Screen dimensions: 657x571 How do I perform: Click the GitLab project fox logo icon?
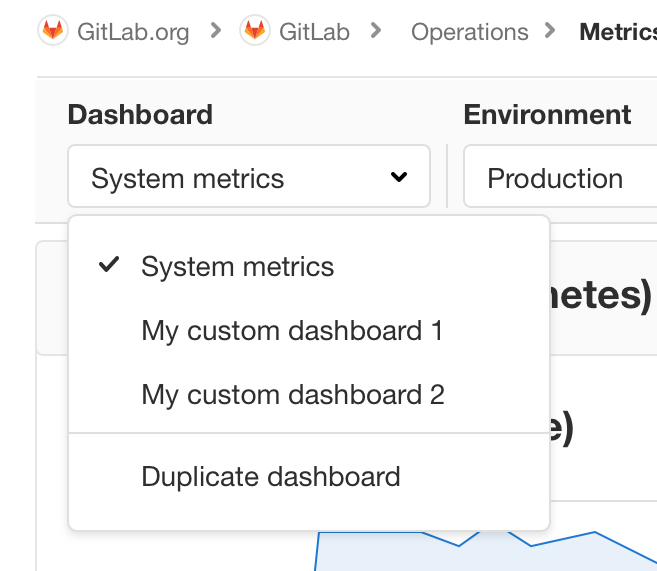[255, 31]
